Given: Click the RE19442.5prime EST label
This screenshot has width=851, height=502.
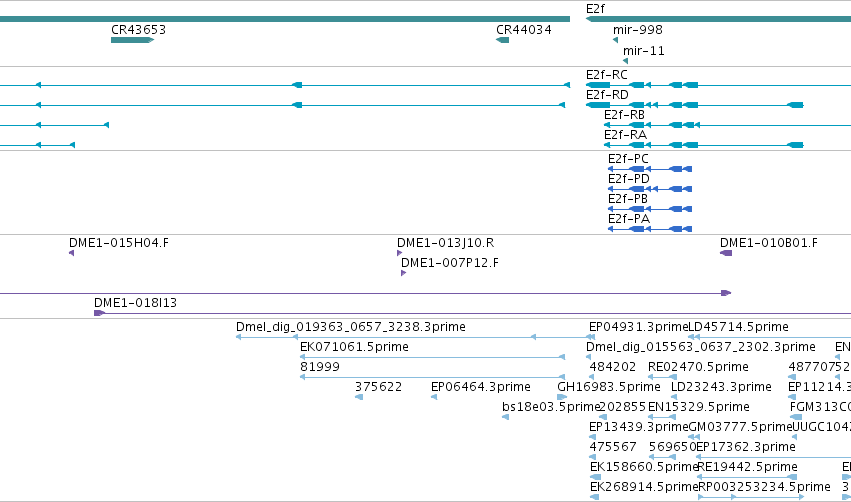Looking at the screenshot, I should [747, 467].
